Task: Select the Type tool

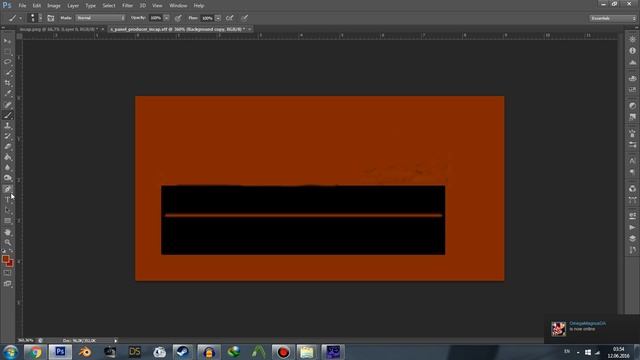Action: 7,200
